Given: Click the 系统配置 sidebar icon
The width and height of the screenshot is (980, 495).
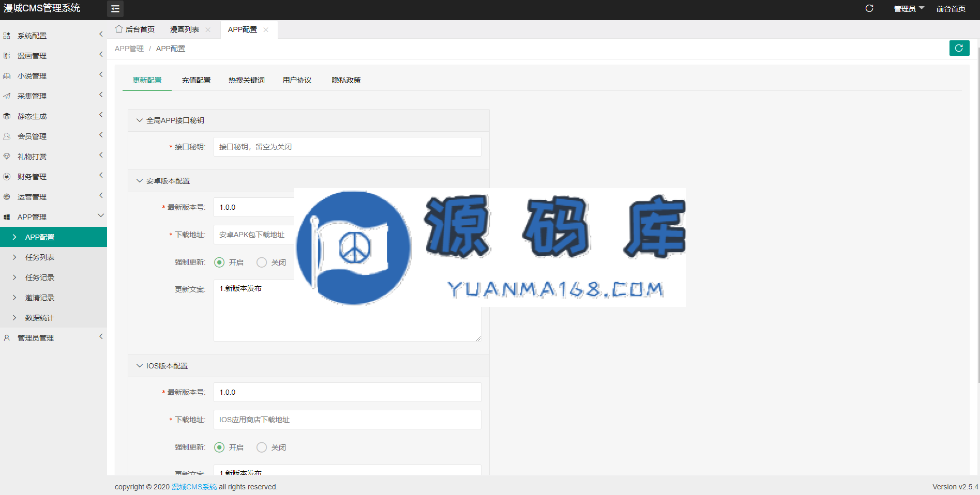Looking at the screenshot, I should point(7,36).
